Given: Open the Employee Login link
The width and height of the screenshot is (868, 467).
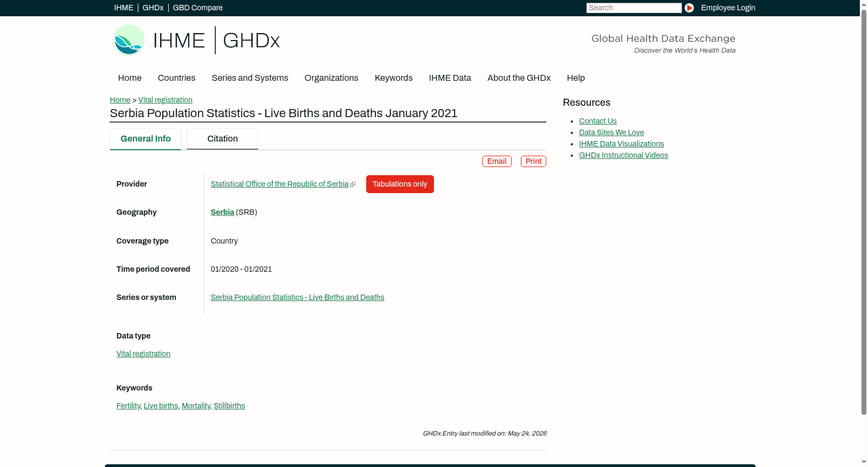Looking at the screenshot, I should (728, 8).
